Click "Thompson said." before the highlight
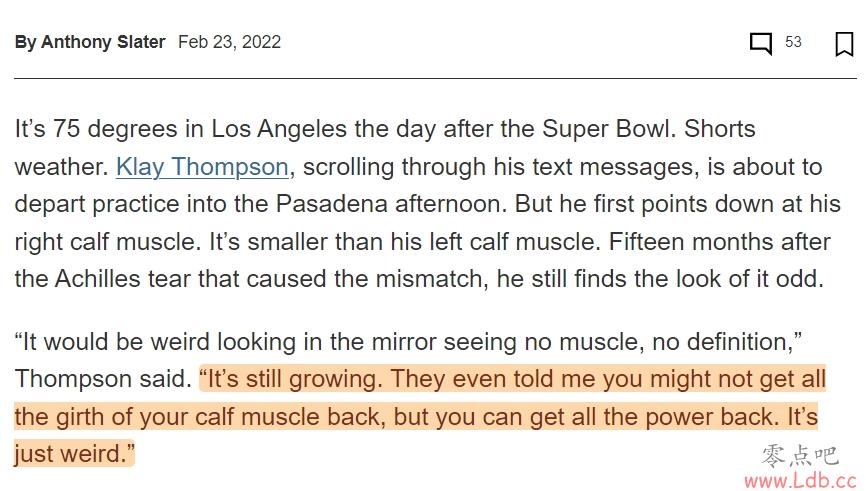 click(103, 379)
